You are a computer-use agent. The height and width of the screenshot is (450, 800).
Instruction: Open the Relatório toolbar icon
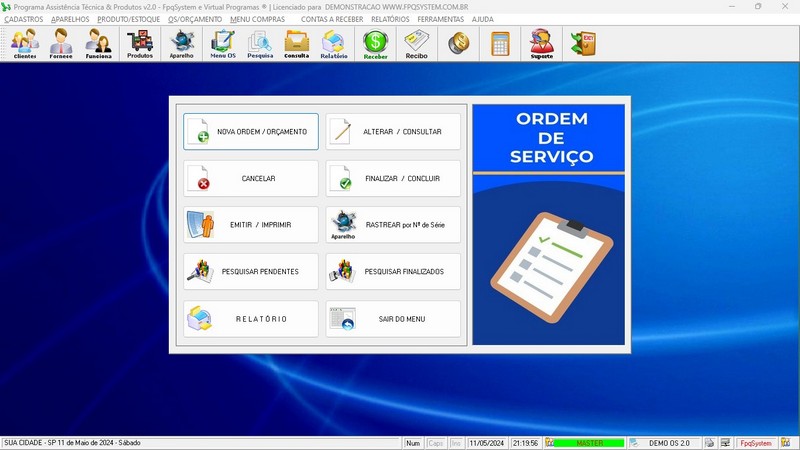(334, 44)
